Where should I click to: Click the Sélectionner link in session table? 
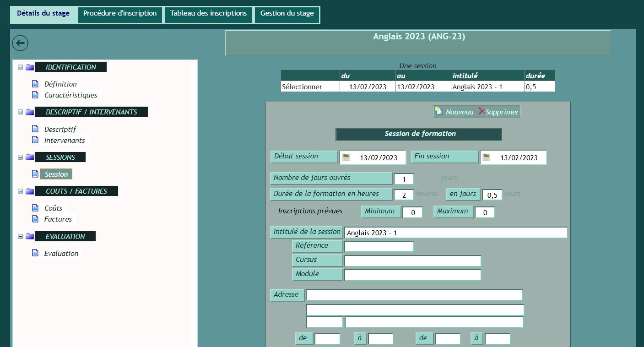tap(302, 87)
